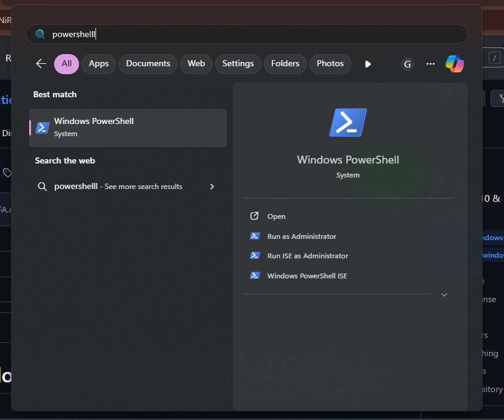The image size is (504, 420).
Task: Switch to the Apps filter tab
Action: (98, 64)
